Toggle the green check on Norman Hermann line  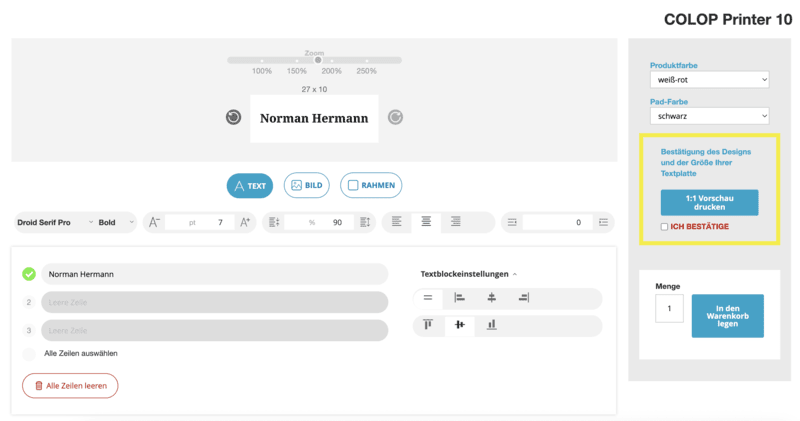pos(29,274)
